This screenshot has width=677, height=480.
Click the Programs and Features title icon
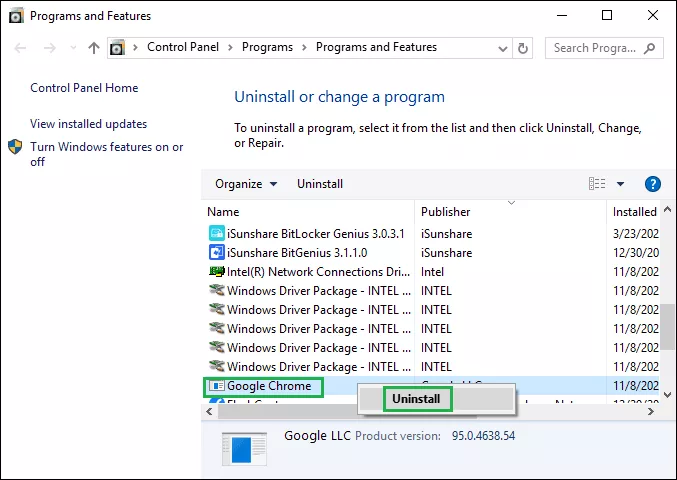[x=16, y=16]
